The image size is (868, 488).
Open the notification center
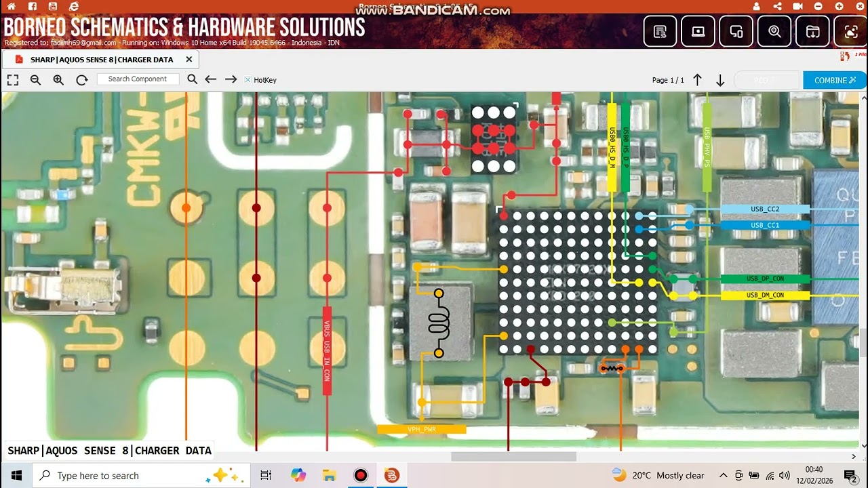click(x=851, y=475)
